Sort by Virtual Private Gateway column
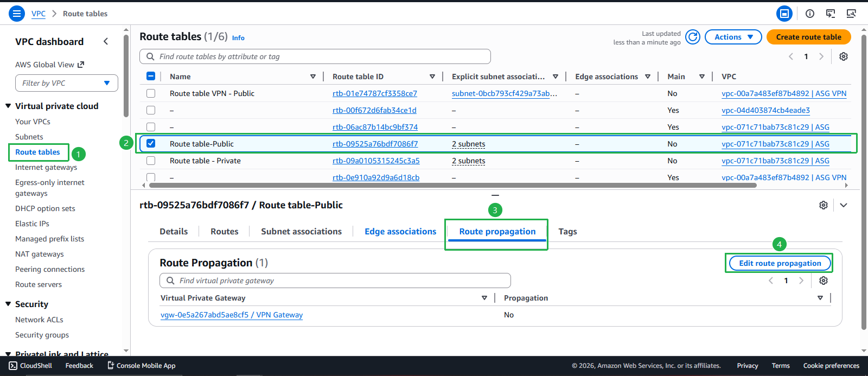868x376 pixels. 484,298
